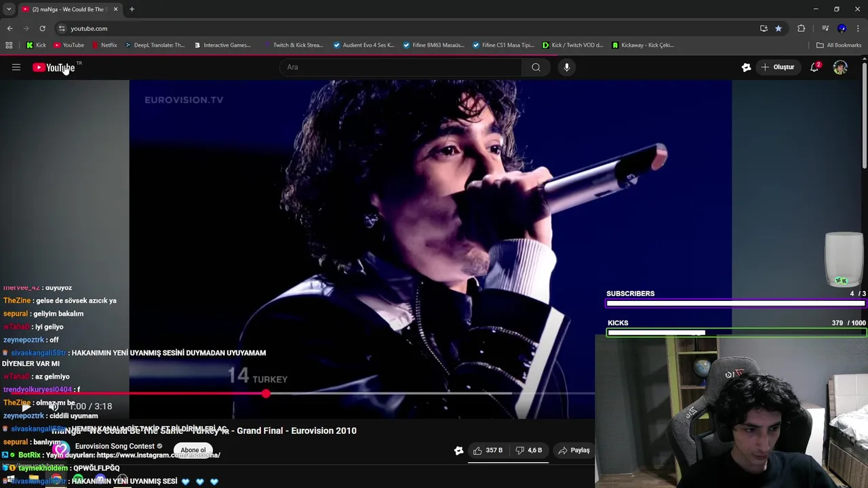Viewport: 868px width, 488px height.
Task: Mute the video with the speaker icon
Action: pyautogui.click(x=53, y=407)
